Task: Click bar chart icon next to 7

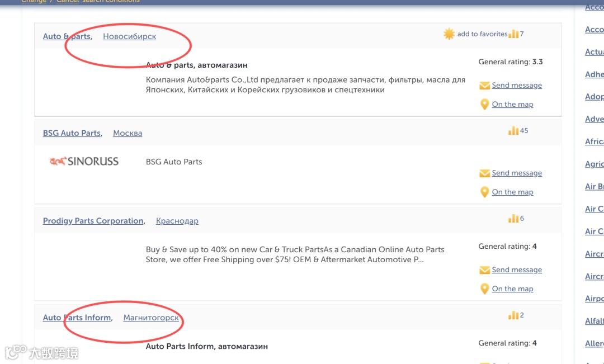Action: pyautogui.click(x=513, y=34)
